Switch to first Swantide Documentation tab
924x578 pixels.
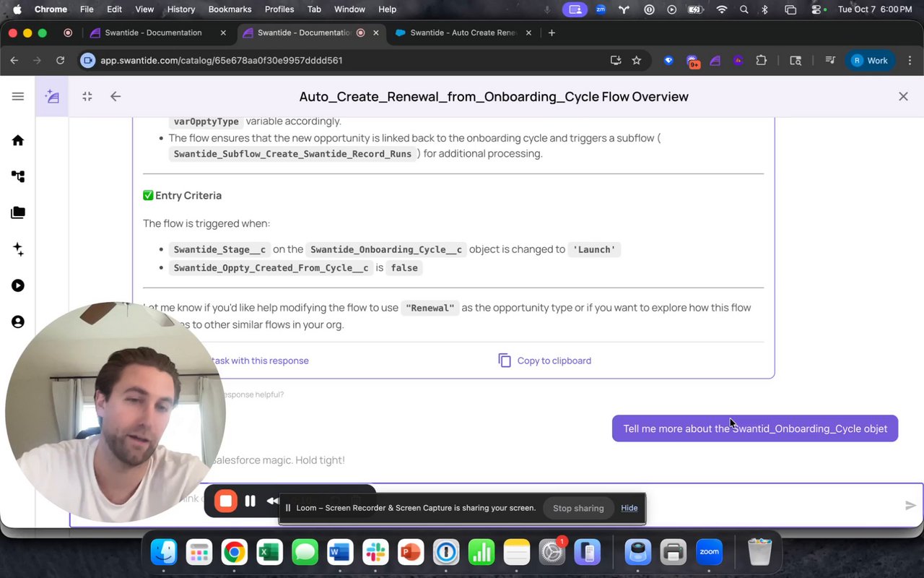pos(153,33)
